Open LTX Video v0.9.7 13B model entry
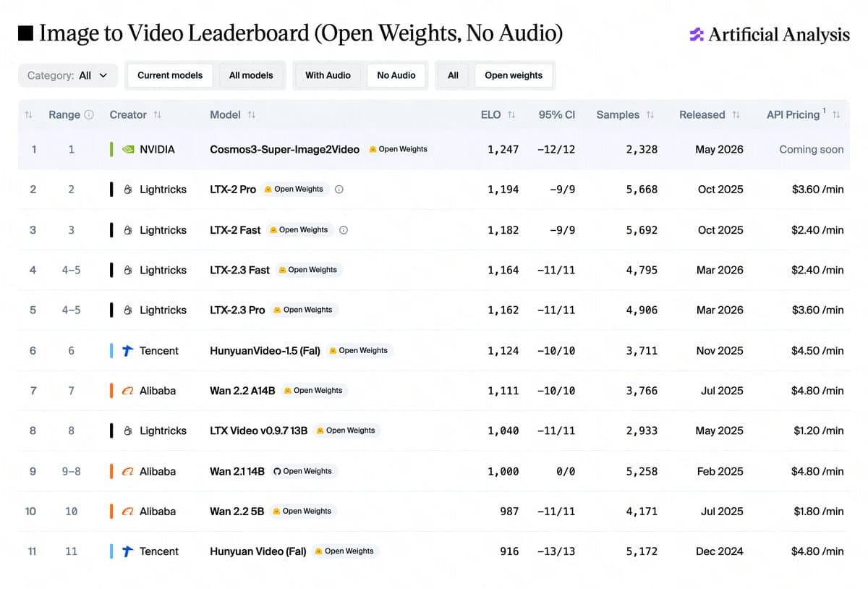This screenshot has height=589, width=868. [258, 431]
